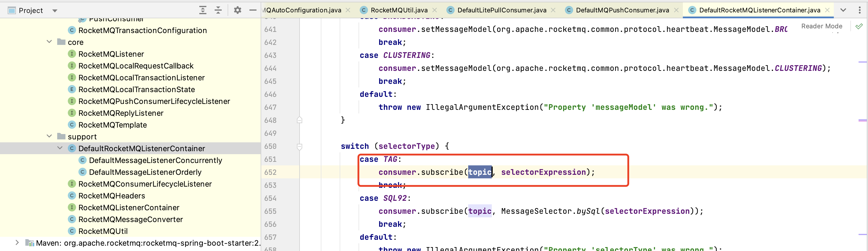Select DefaultMessageListenerOrderly inner class

pos(145,172)
